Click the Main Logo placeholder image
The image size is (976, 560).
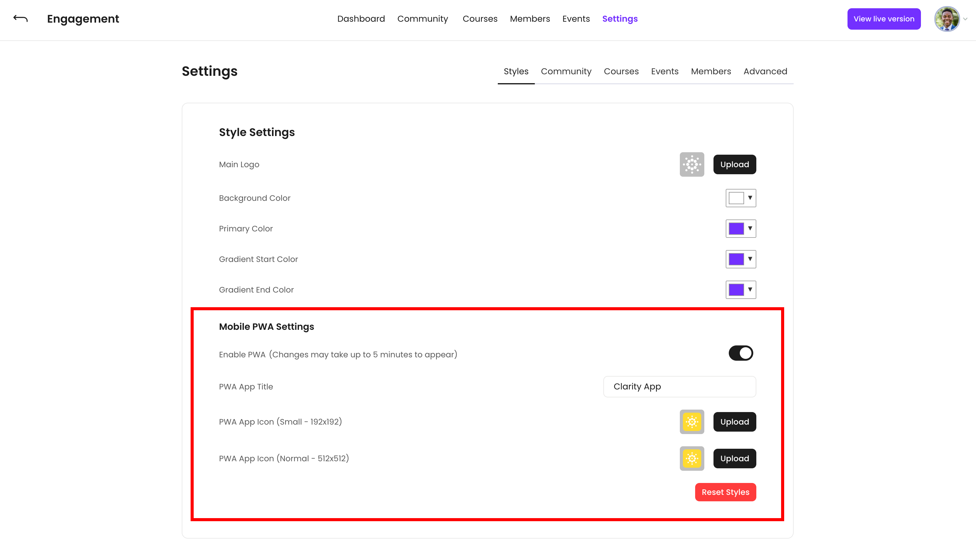(x=691, y=164)
